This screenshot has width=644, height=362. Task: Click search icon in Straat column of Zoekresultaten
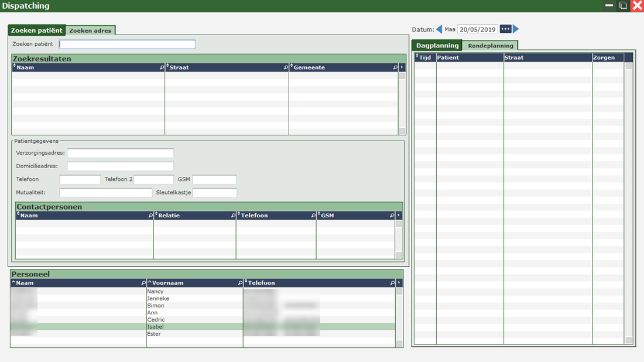click(286, 68)
